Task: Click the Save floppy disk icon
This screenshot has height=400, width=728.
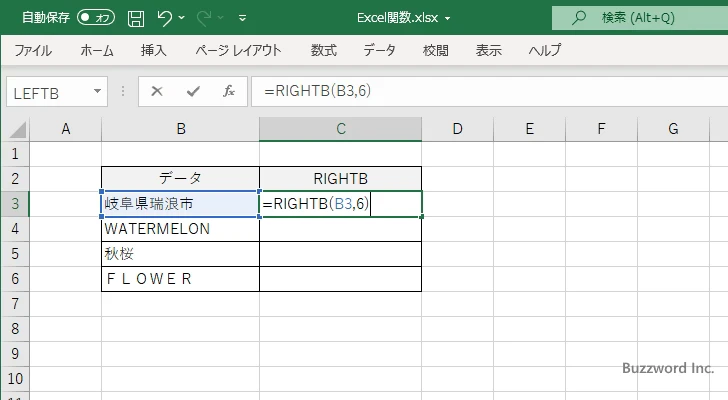Action: pos(136,18)
